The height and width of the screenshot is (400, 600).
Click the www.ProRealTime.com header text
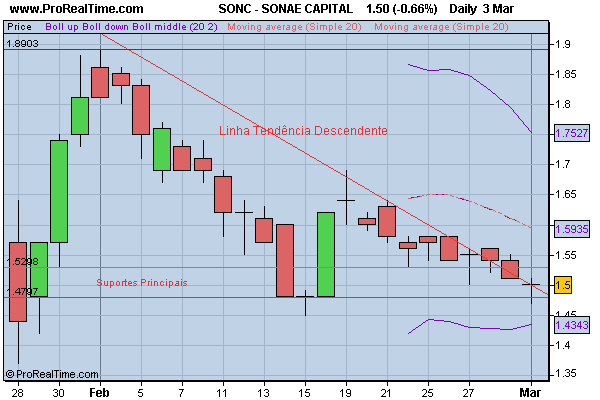click(x=76, y=9)
